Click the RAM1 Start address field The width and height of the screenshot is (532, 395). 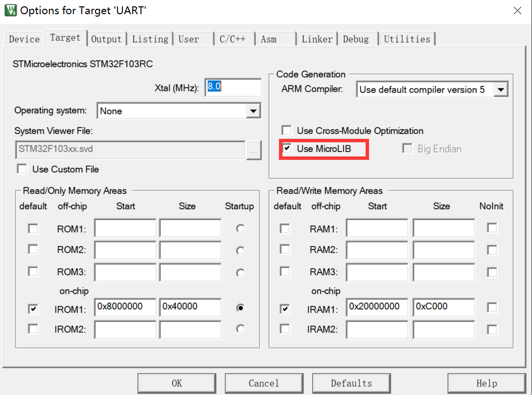point(377,228)
